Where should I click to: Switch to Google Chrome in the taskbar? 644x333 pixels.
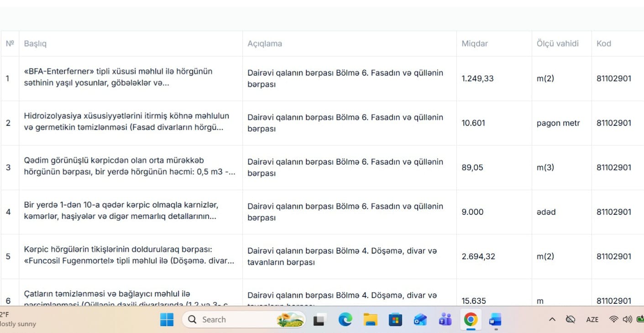tap(470, 319)
